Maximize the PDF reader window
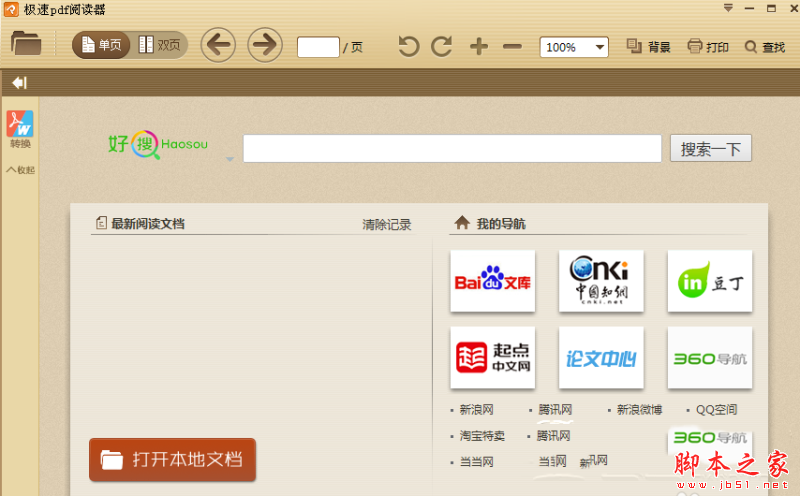The width and height of the screenshot is (800, 496). pyautogui.click(x=771, y=8)
